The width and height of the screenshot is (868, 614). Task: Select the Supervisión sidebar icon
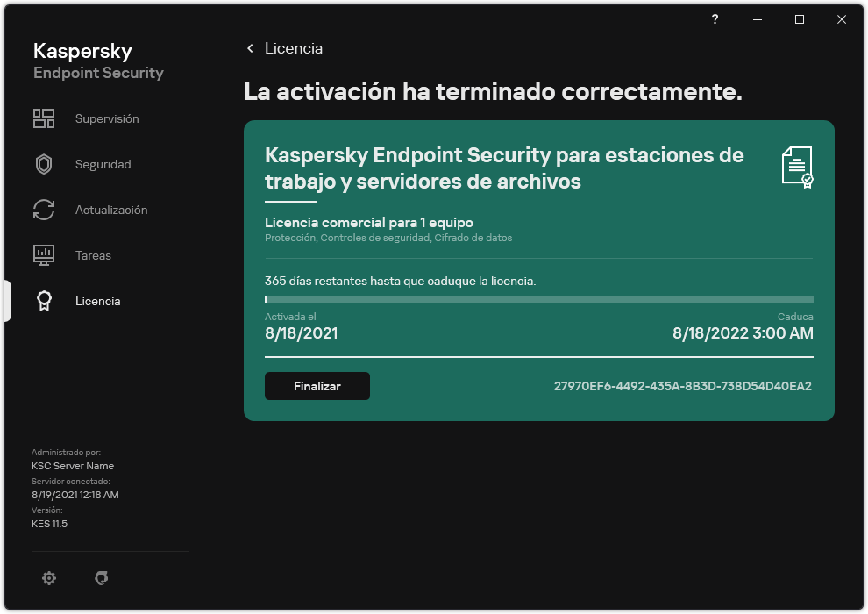[x=44, y=118]
